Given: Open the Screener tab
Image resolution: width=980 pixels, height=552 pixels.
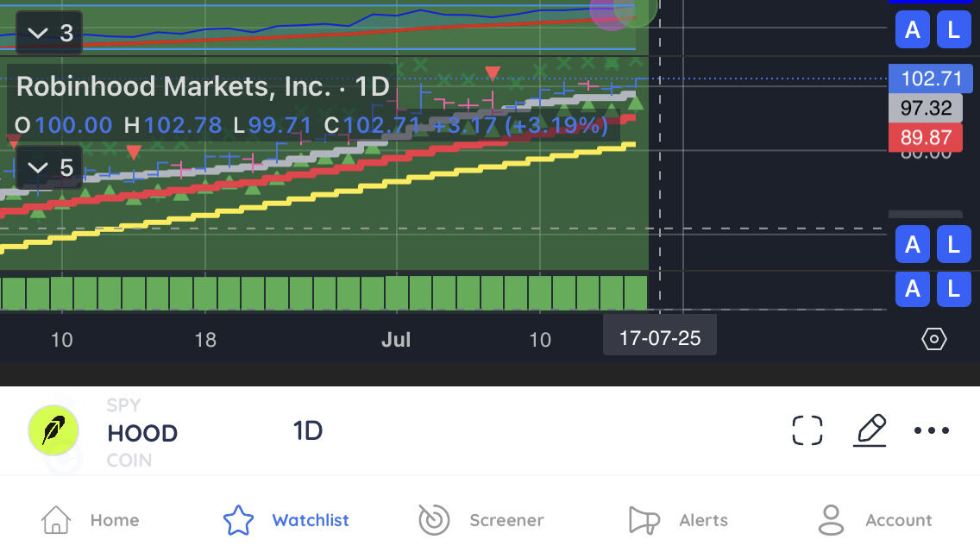Looking at the screenshot, I should coord(481,520).
